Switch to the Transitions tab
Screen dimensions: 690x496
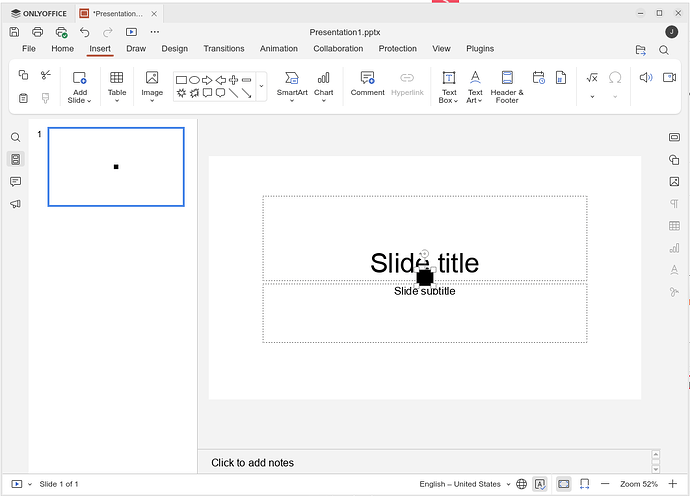[x=223, y=48]
